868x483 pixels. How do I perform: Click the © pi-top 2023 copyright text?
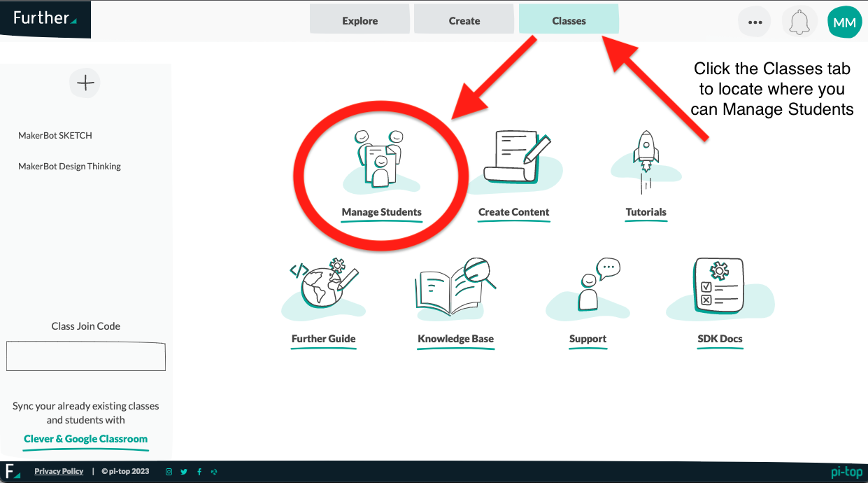(125, 472)
